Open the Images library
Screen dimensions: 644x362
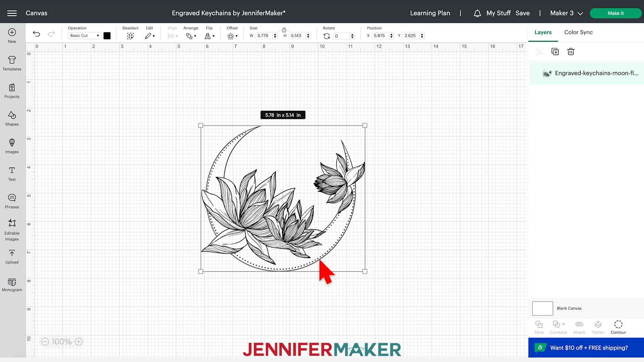click(12, 146)
